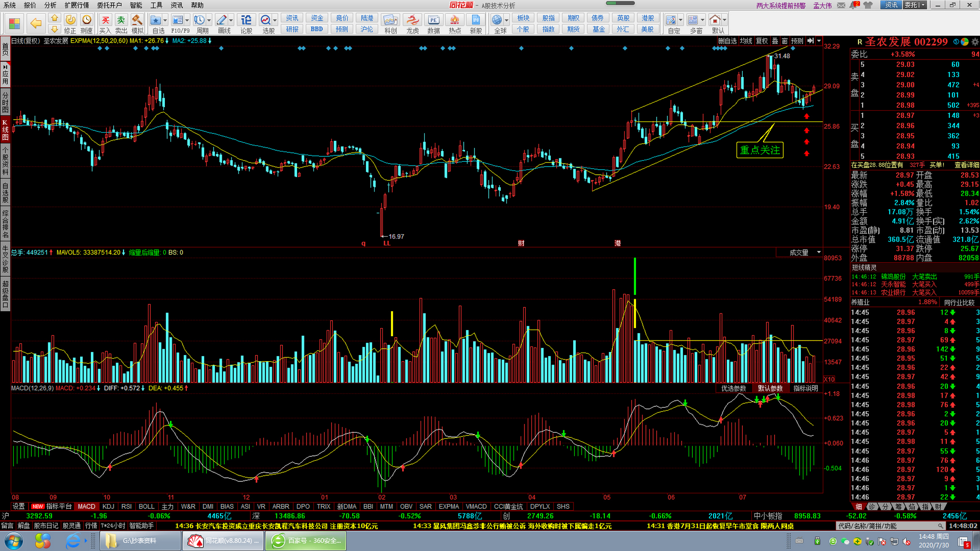This screenshot has width=980, height=551.
Task: Open the 模拟 gavel simulation icon
Action: click(137, 20)
